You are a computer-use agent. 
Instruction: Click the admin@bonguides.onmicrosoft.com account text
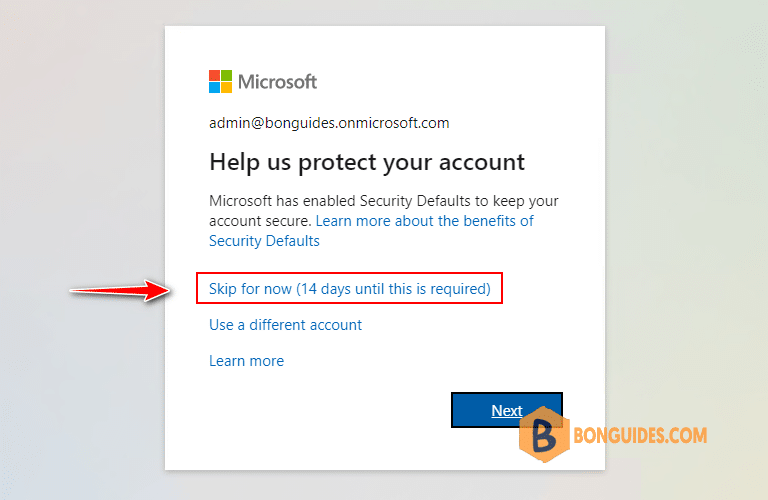[x=329, y=122]
